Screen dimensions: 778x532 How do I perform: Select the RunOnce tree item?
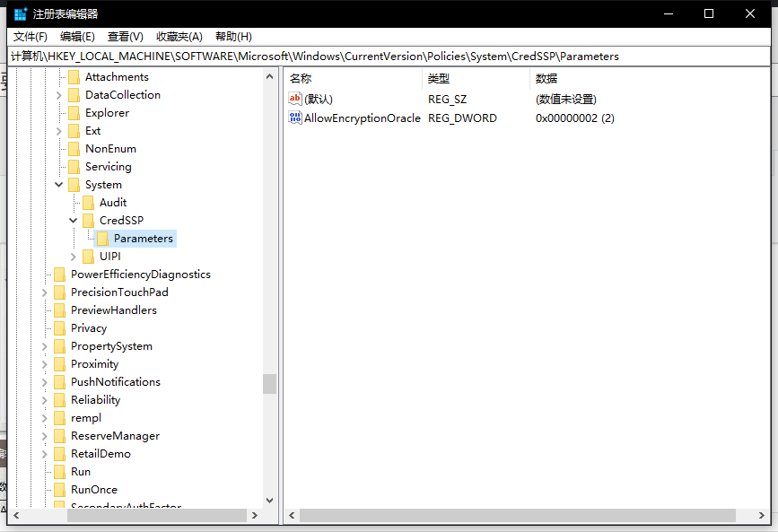coord(93,490)
